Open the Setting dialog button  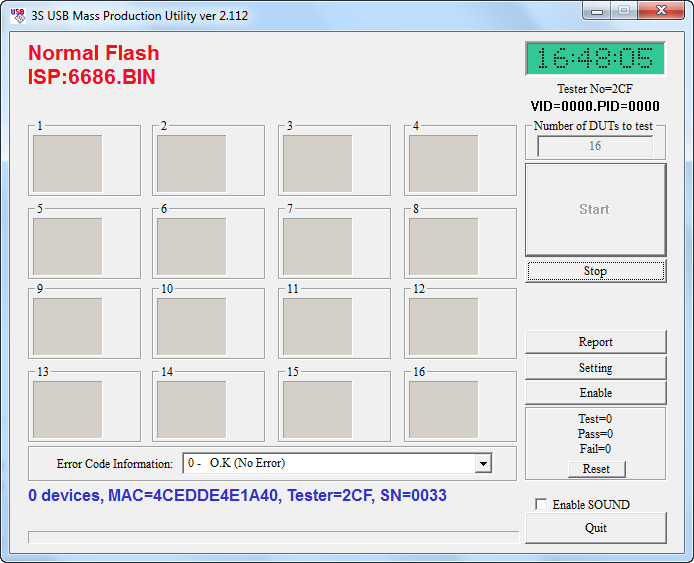pyautogui.click(x=595, y=368)
